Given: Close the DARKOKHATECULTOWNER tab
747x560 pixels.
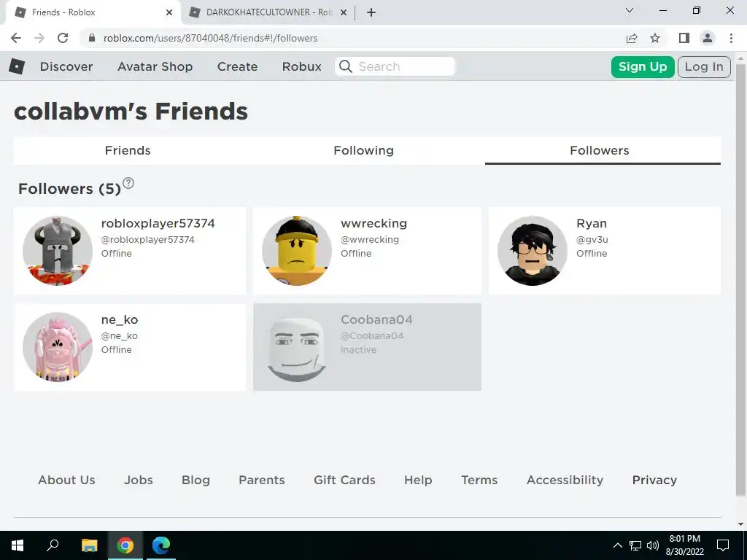Looking at the screenshot, I should (x=344, y=12).
